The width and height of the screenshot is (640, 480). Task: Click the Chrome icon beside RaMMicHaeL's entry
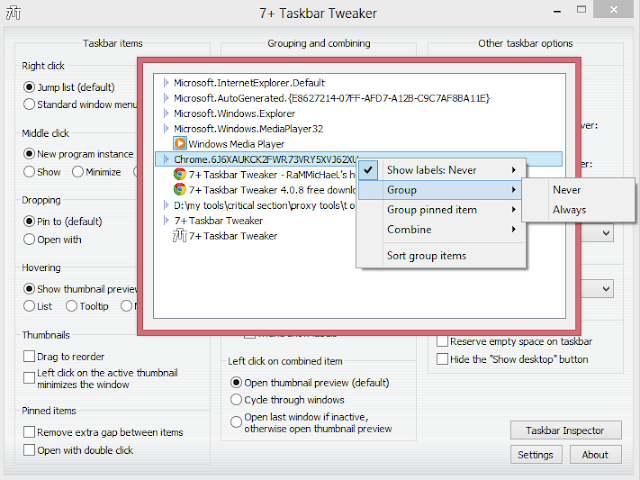[x=180, y=175]
